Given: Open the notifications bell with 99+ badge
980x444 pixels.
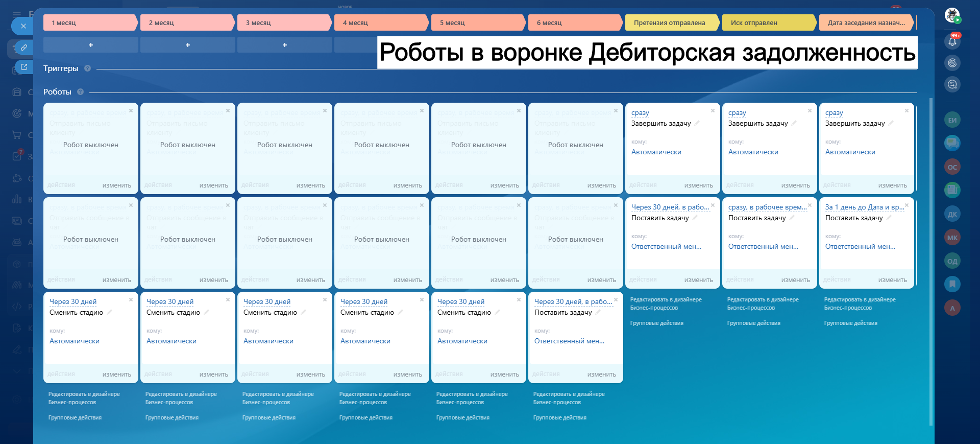Looking at the screenshot, I should click(952, 41).
